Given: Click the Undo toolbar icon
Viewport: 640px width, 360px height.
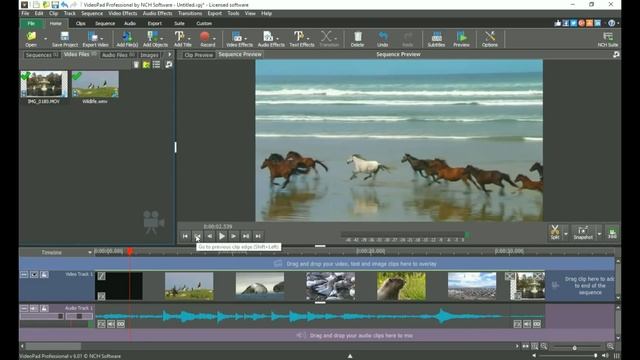Looking at the screenshot, I should tap(382, 36).
